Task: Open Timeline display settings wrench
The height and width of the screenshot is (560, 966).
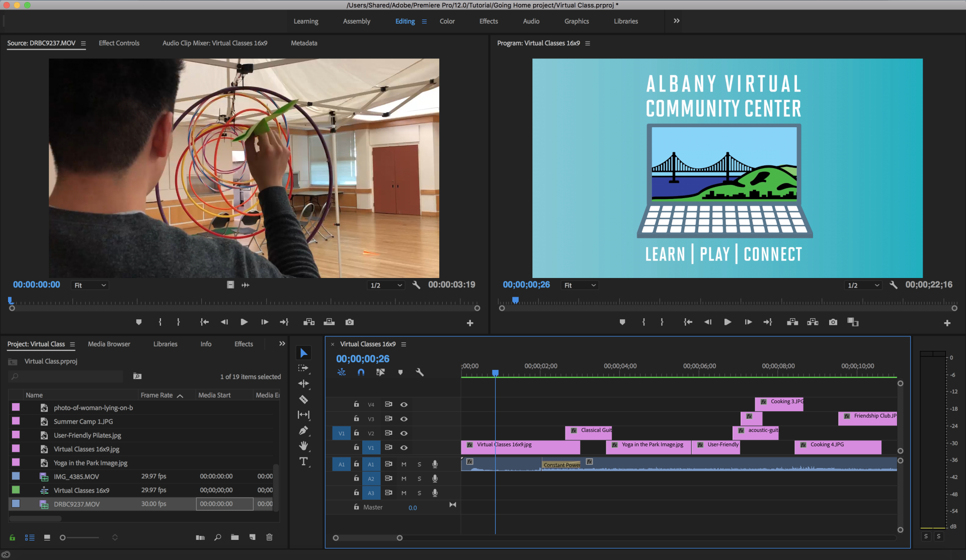Action: click(420, 372)
